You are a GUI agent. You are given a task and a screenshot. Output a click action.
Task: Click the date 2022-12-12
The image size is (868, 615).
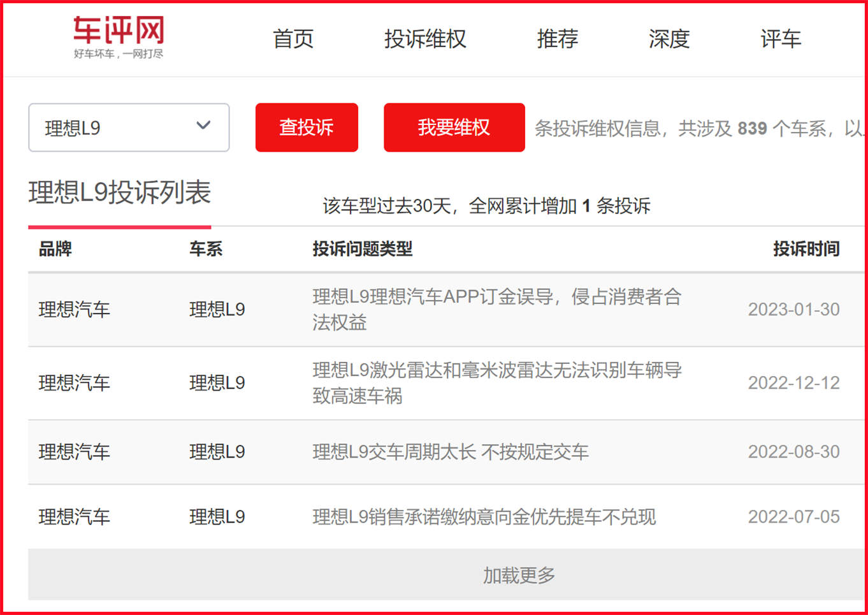click(793, 383)
